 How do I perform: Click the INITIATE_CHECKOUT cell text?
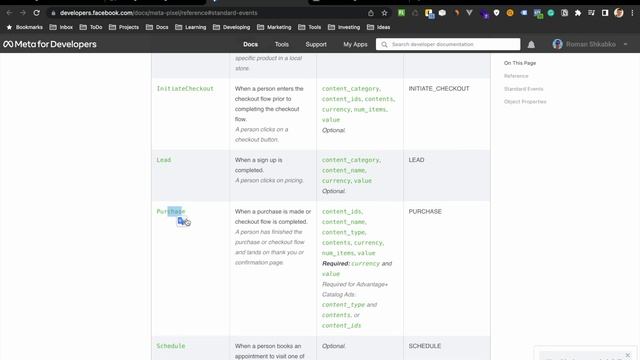(439, 89)
